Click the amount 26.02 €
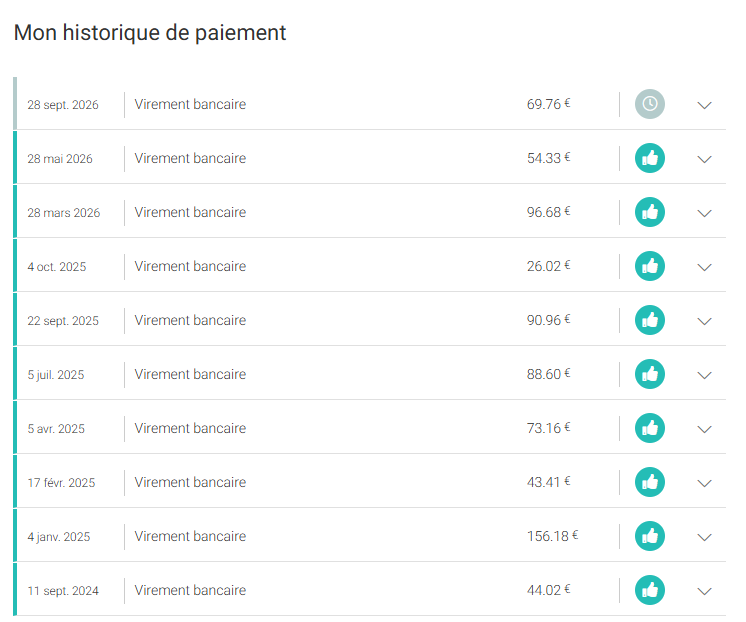The width and height of the screenshot is (746, 622). [x=548, y=266]
